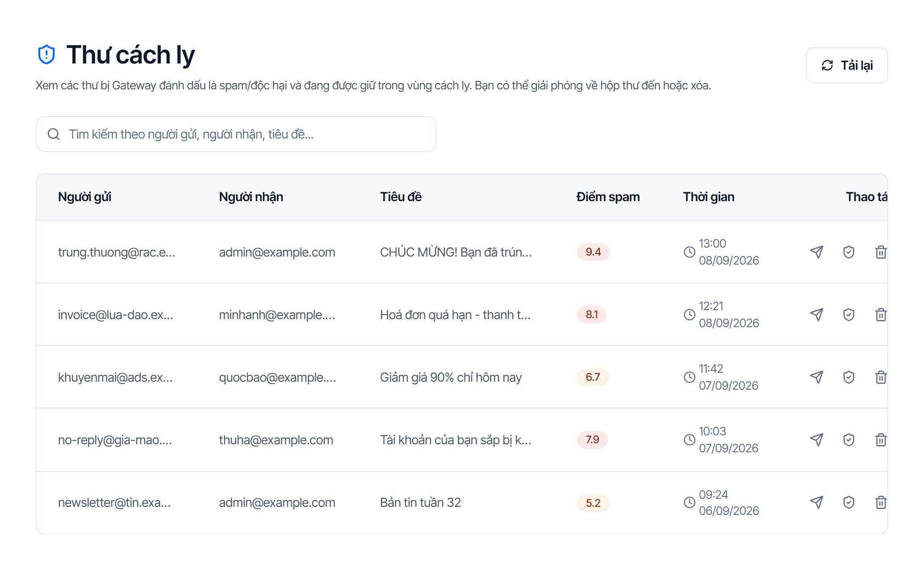Mark trung.thuong email as safe via shield icon

tap(849, 252)
